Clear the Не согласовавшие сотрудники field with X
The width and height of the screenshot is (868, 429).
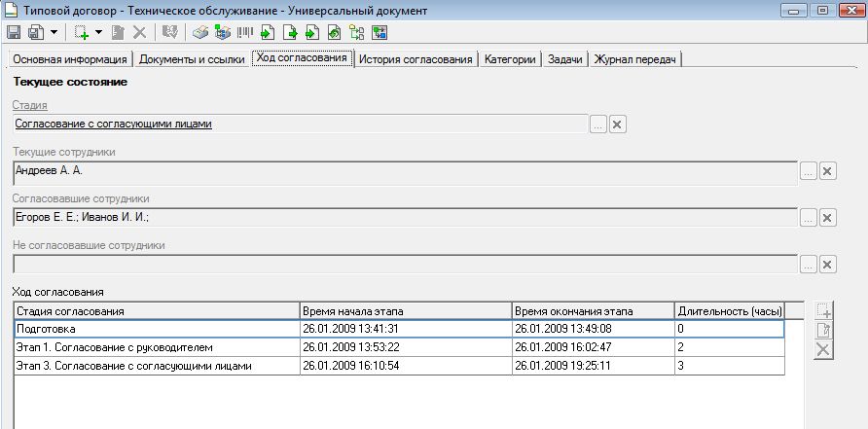pos(827,265)
